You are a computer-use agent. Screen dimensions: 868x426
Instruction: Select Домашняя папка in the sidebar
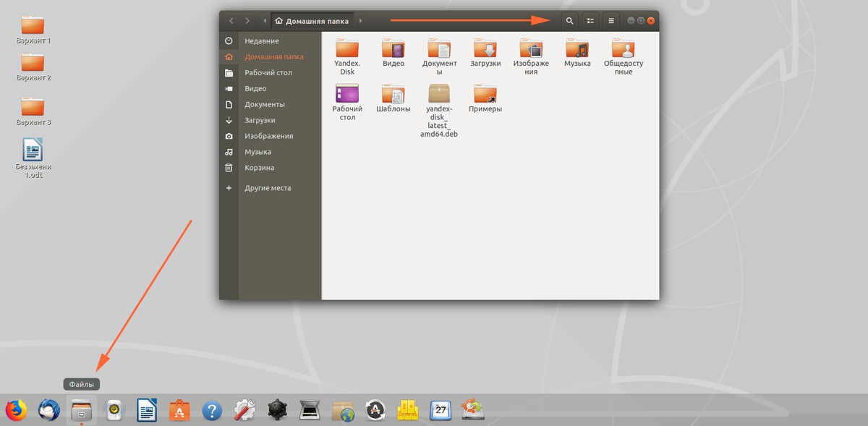click(x=271, y=56)
